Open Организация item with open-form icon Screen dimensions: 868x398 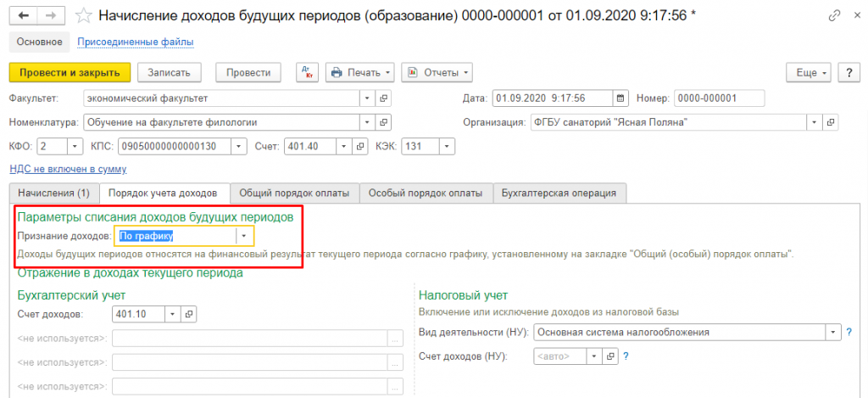pyautogui.click(x=831, y=122)
